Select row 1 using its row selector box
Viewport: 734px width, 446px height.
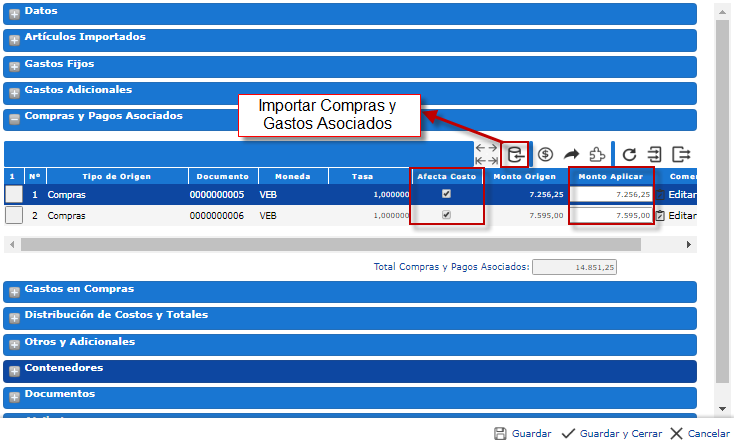[14, 194]
